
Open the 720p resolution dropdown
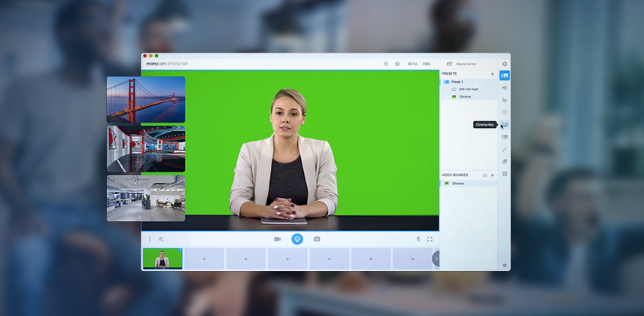(x=427, y=64)
